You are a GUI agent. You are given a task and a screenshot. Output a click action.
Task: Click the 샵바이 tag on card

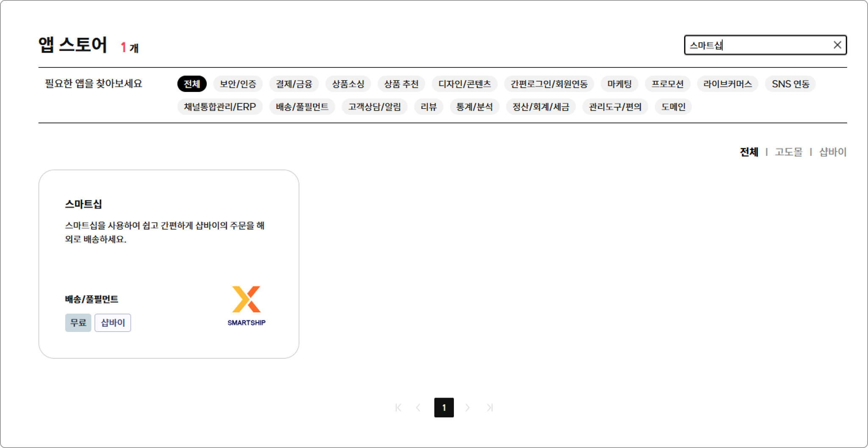click(113, 323)
